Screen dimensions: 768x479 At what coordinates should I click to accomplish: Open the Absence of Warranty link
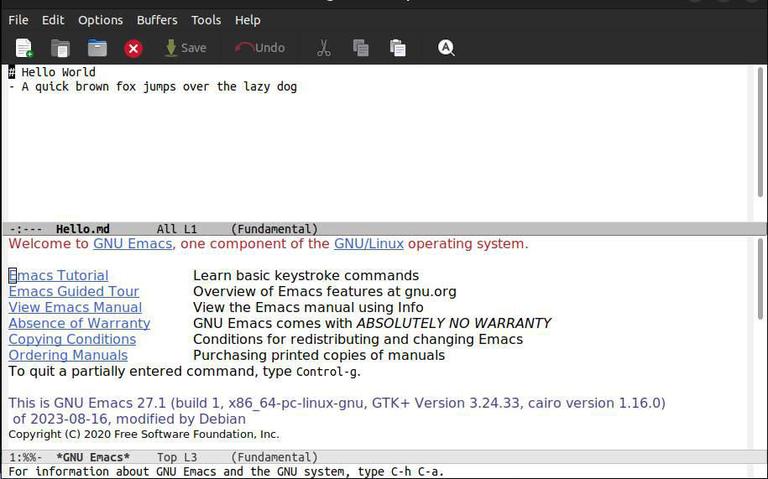pyautogui.click(x=79, y=323)
